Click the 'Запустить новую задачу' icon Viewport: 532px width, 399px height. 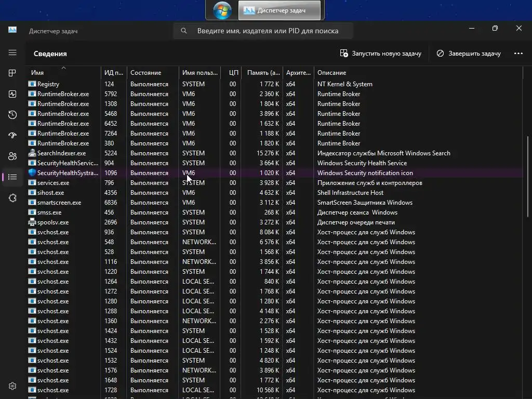(x=344, y=54)
